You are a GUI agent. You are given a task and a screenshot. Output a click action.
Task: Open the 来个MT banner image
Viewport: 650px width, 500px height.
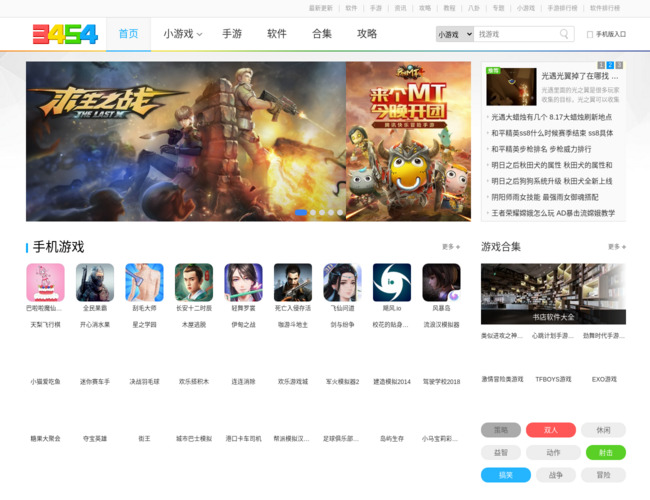408,141
